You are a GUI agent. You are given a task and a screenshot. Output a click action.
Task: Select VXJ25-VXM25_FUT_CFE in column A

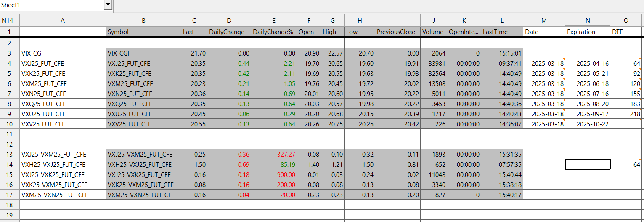(x=63, y=155)
